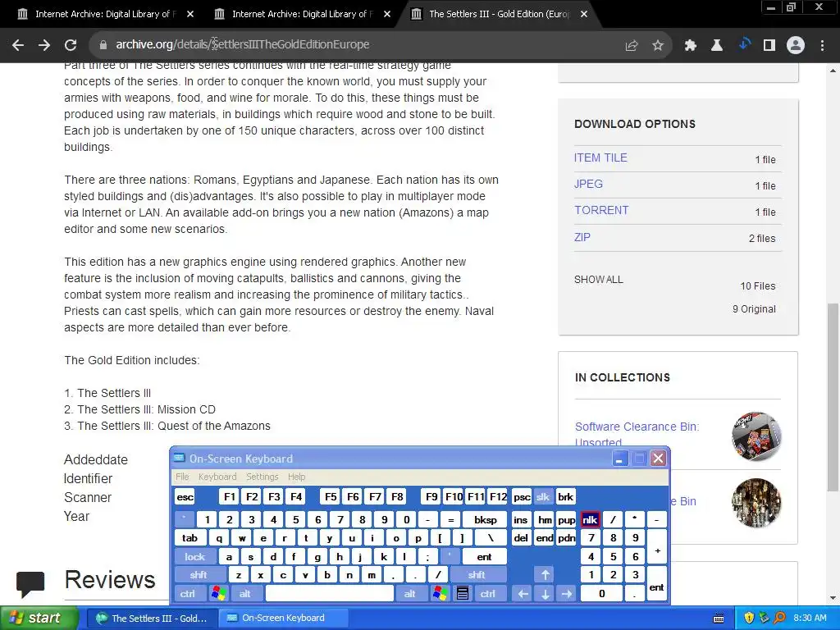Toggle the slk Scroll Lock key

pos(543,497)
